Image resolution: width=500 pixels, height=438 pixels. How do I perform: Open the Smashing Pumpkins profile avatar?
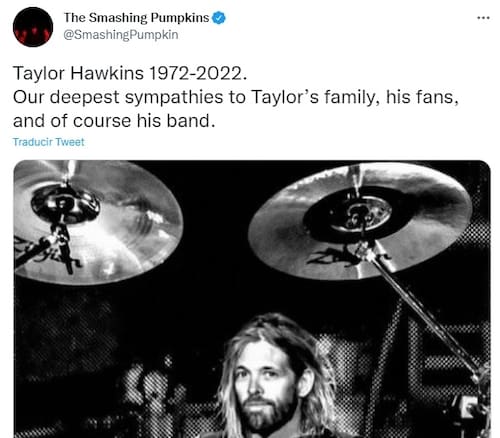33,27
